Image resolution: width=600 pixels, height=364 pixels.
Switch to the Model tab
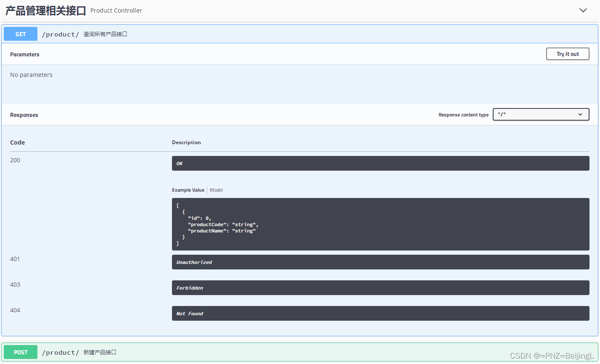click(216, 190)
